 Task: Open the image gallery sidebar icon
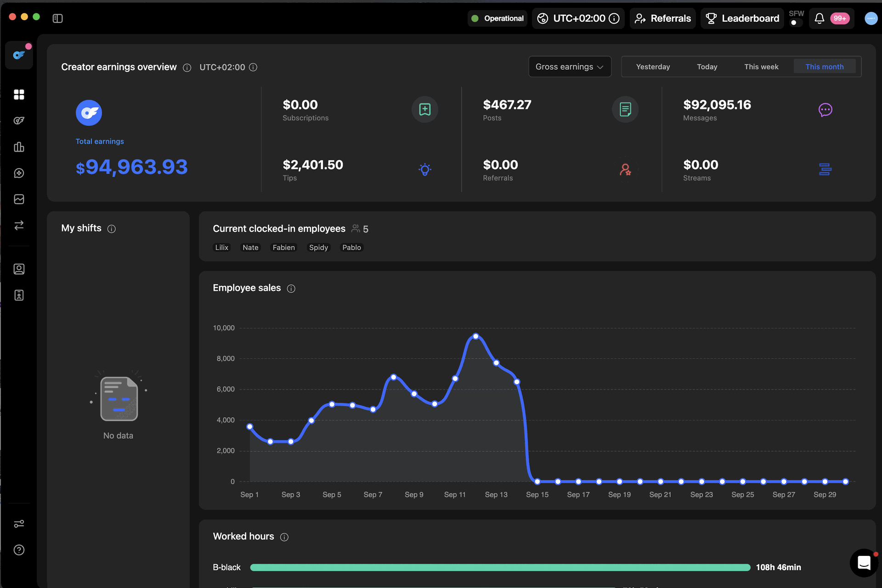[x=19, y=199]
